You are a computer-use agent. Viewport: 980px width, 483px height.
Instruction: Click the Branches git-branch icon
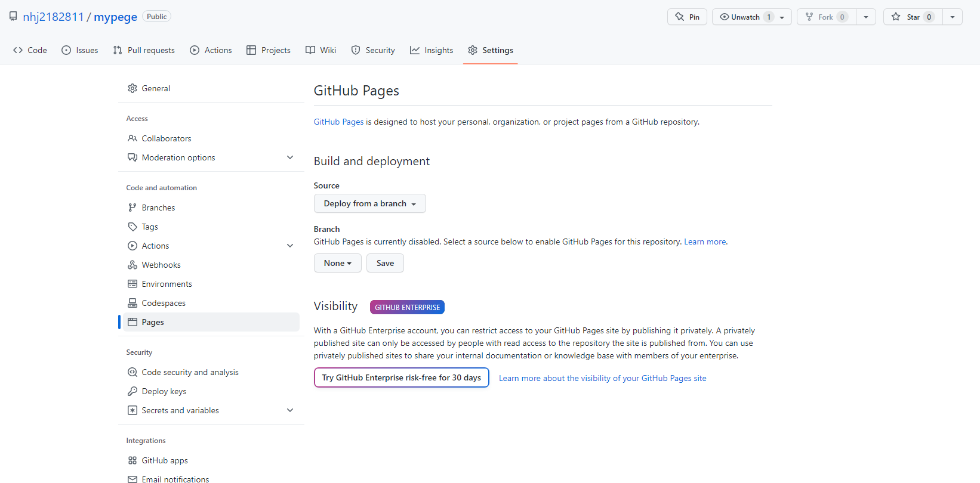coord(132,208)
